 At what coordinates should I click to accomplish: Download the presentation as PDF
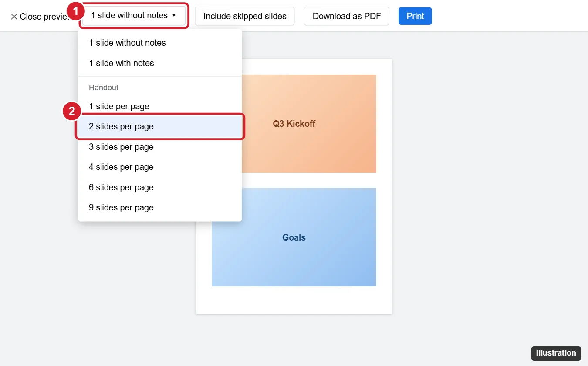[x=347, y=16]
